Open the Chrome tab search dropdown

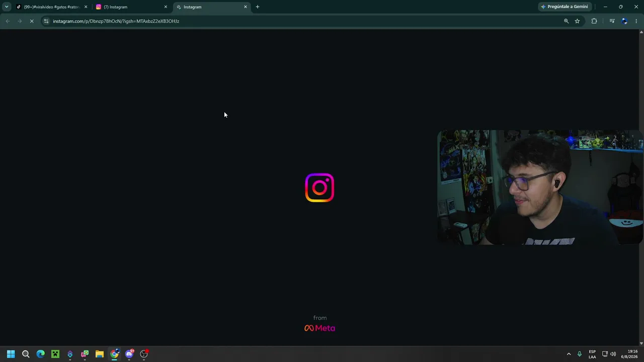click(7, 7)
